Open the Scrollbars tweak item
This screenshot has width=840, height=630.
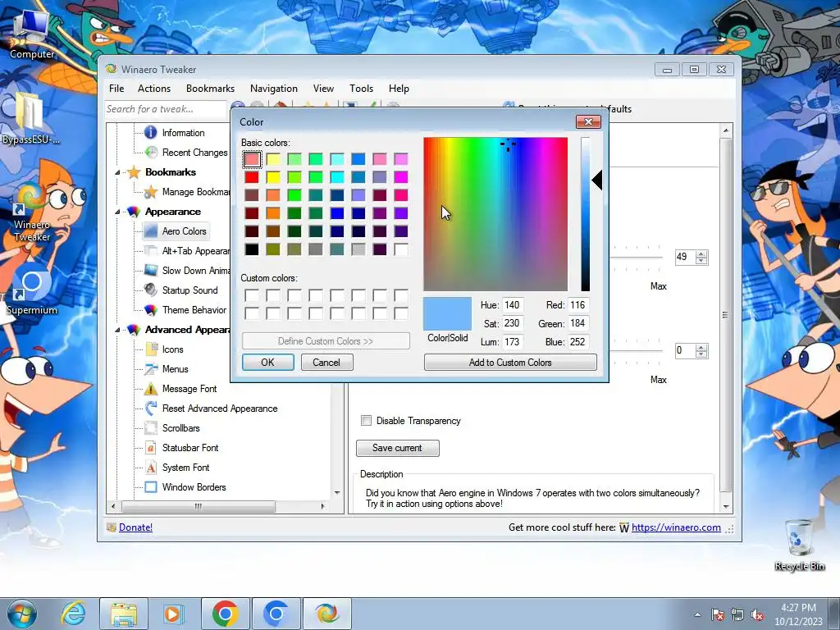click(x=180, y=428)
